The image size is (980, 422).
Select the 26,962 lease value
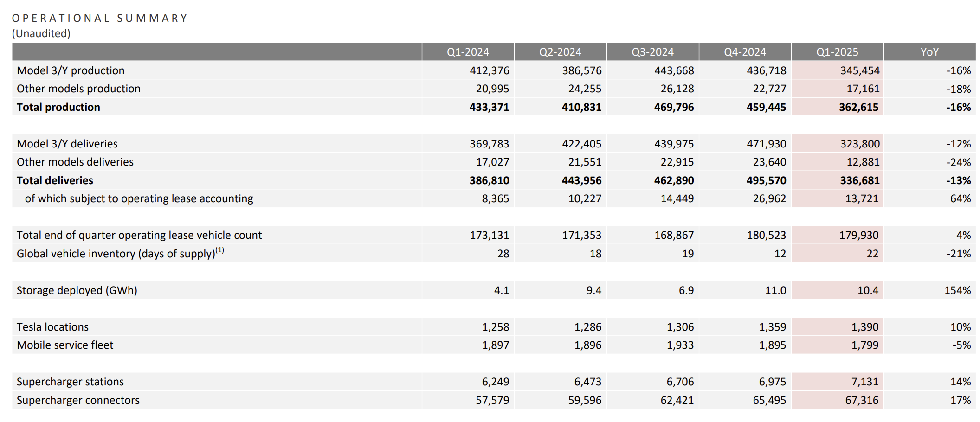point(769,198)
